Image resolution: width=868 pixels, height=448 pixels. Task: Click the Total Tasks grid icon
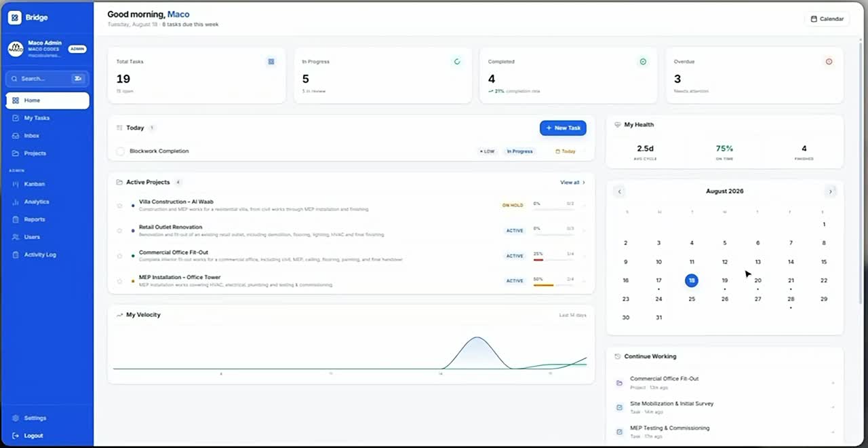271,61
